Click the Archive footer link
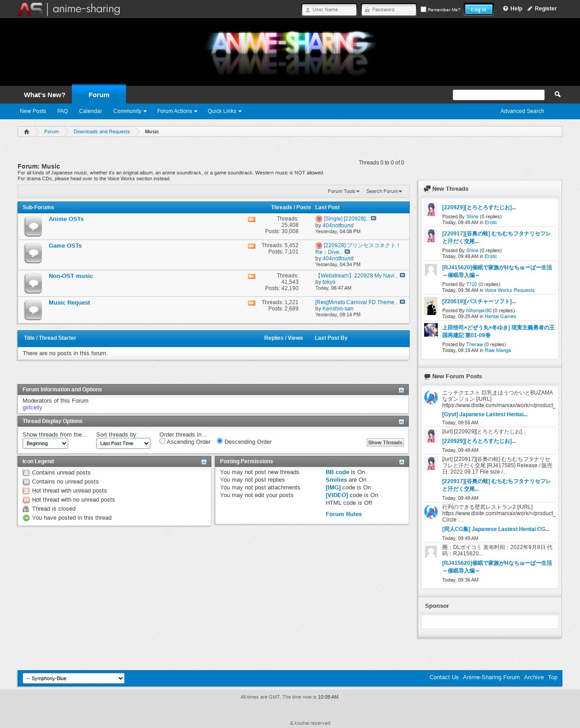 coord(534,677)
